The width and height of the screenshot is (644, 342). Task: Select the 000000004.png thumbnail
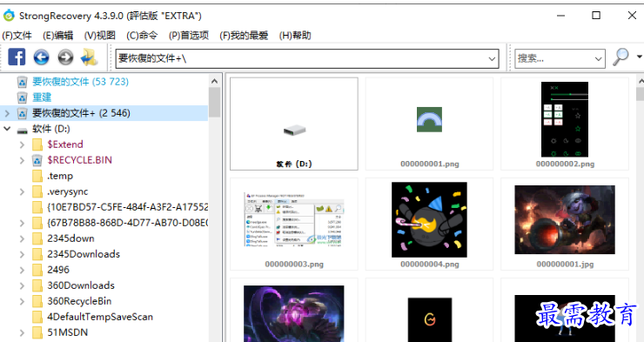(429, 225)
